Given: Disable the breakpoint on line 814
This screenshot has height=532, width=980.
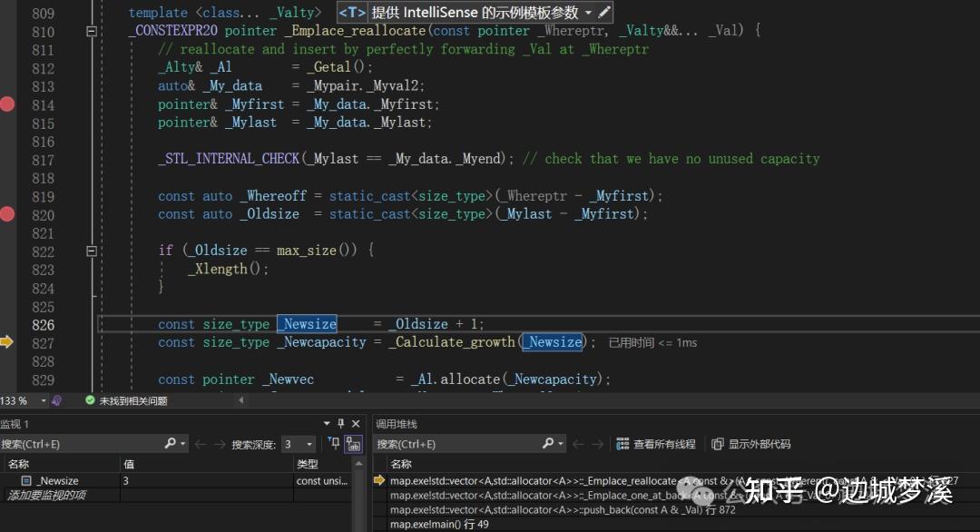Looking at the screenshot, I should (8, 104).
